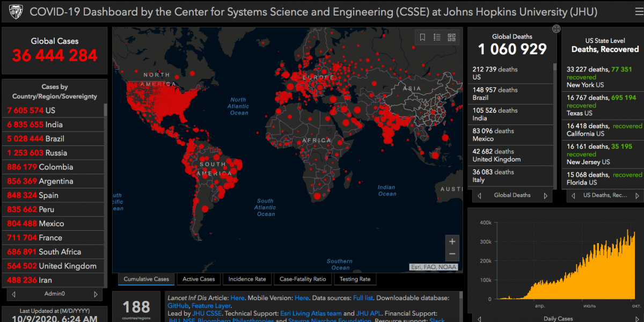Follow the JHU CSSE link
The height and width of the screenshot is (322, 644).
coord(207,313)
